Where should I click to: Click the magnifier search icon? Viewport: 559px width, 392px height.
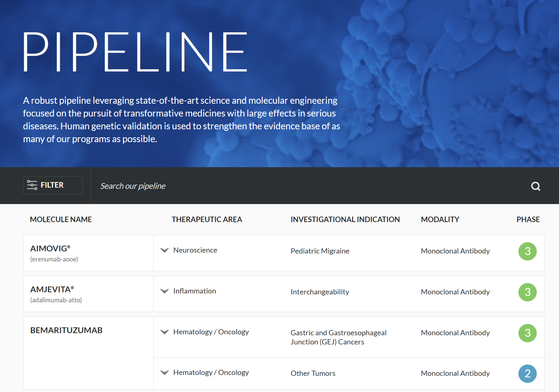tap(536, 186)
